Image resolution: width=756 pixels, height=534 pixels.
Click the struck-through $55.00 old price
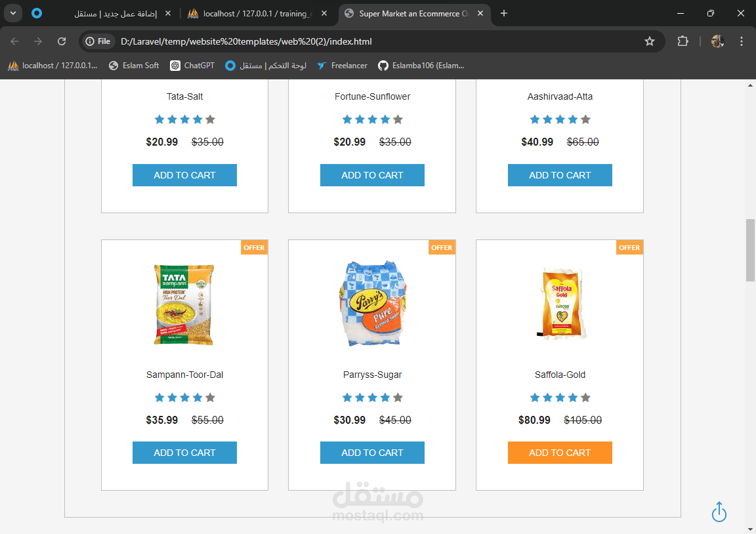(x=207, y=420)
